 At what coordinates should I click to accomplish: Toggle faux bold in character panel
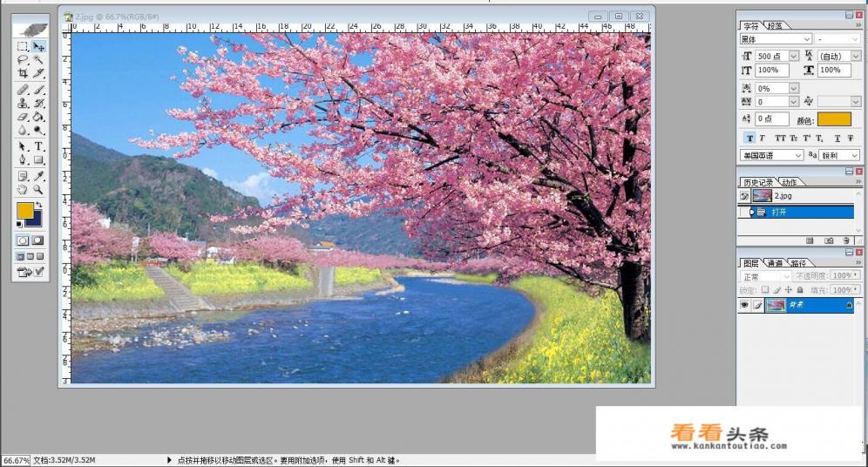pyautogui.click(x=749, y=139)
